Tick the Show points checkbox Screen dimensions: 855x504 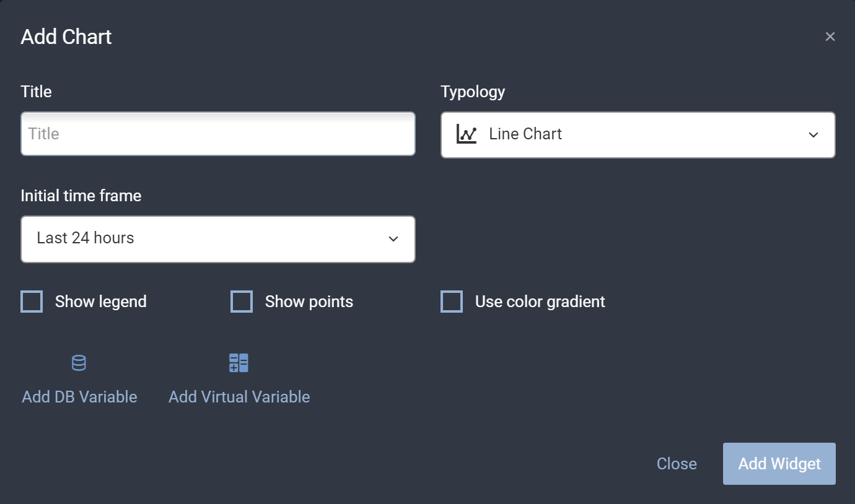point(242,302)
